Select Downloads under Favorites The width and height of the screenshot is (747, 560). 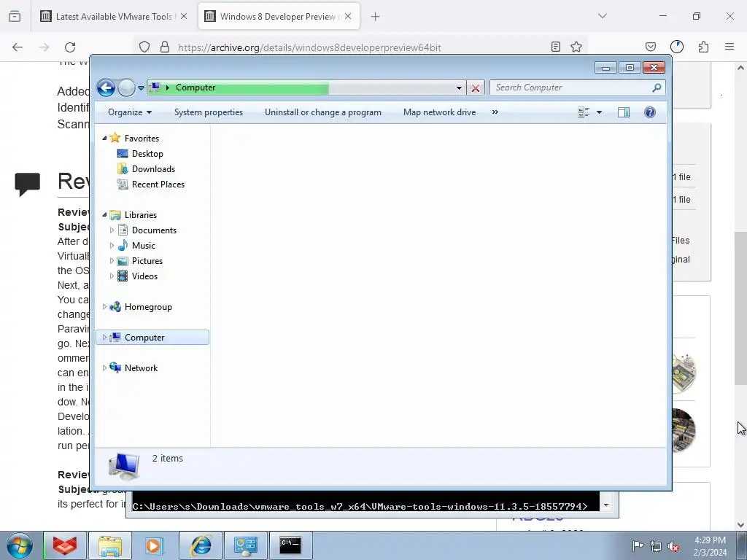coord(153,169)
